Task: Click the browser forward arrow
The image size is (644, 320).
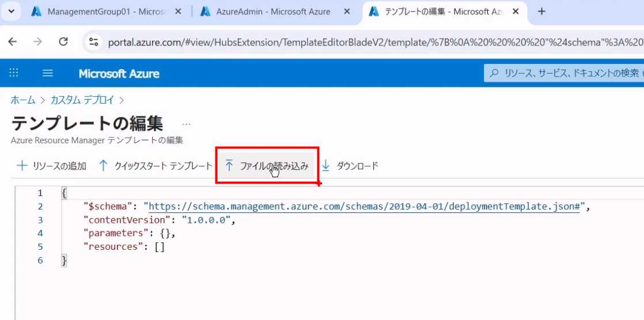Action: click(x=38, y=41)
